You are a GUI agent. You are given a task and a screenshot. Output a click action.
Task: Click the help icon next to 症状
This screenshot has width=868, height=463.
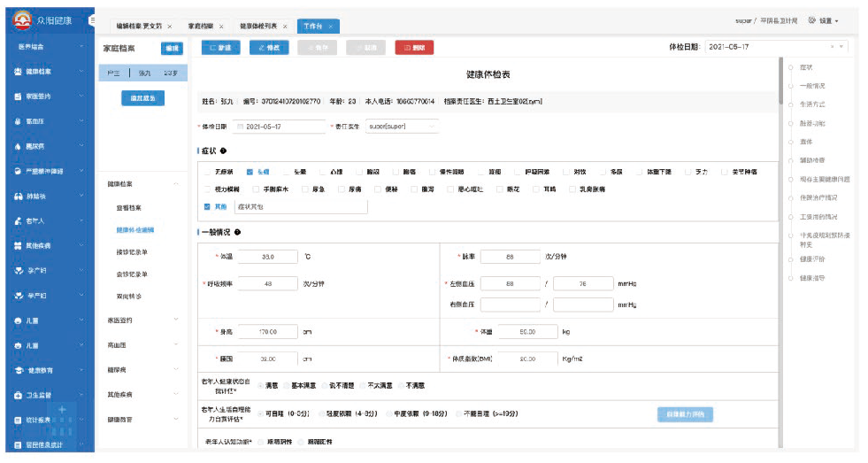(236, 151)
